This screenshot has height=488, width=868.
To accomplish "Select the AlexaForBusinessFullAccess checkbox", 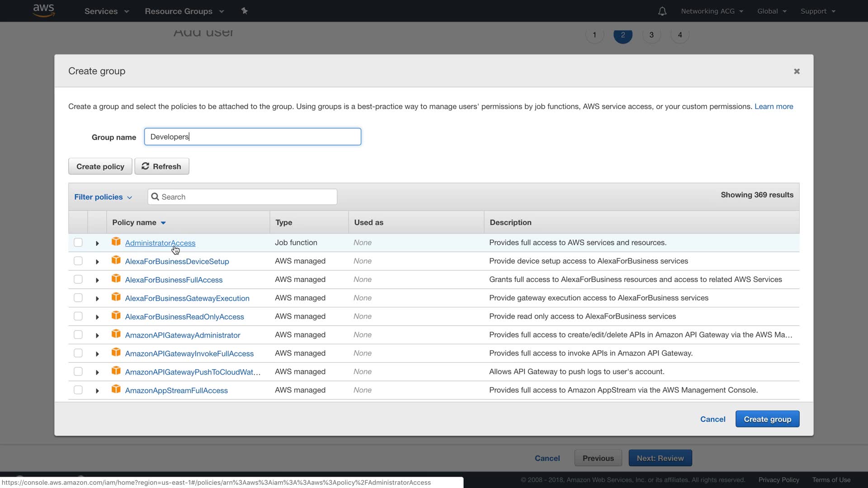I will pos(78,279).
